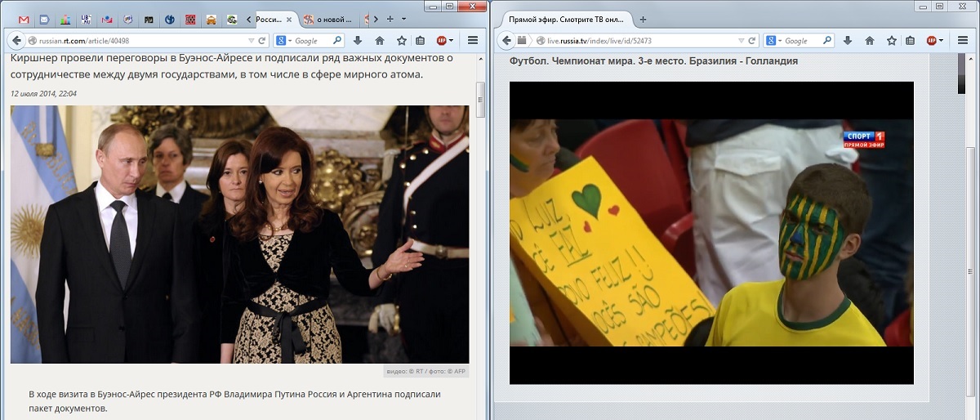Close the active 'Росси...' tab
The width and height of the screenshot is (980, 420).
coord(289,19)
